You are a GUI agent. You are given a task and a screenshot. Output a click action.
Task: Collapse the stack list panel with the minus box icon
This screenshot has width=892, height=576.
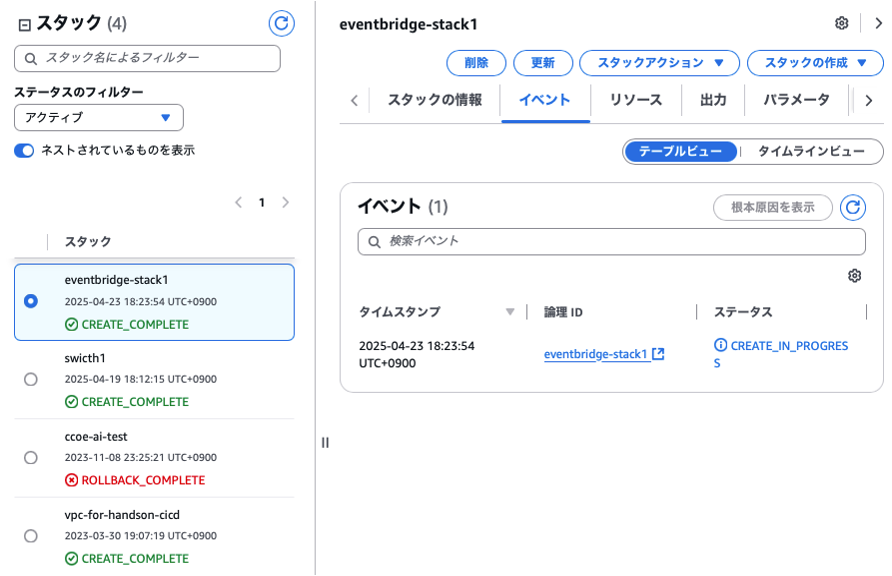(x=25, y=24)
